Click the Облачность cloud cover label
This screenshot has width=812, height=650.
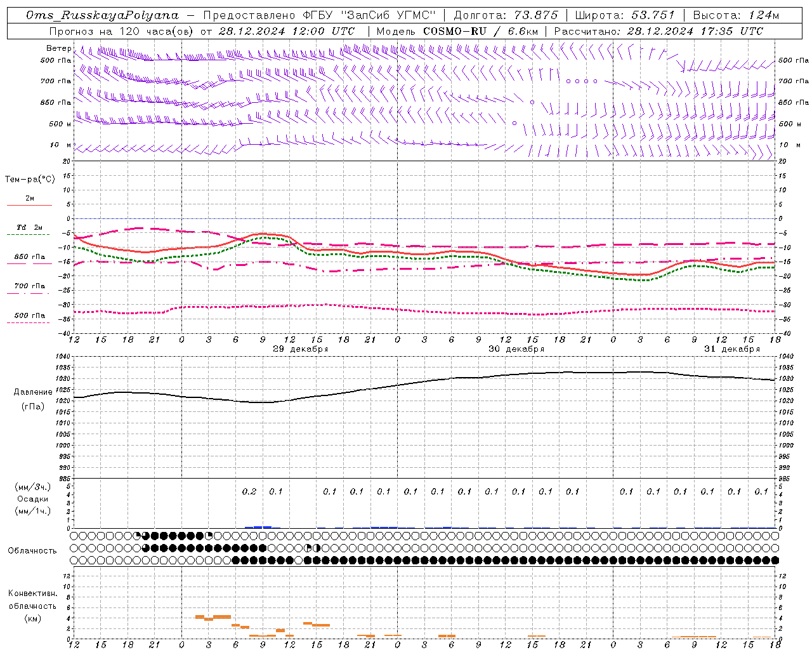[32, 551]
